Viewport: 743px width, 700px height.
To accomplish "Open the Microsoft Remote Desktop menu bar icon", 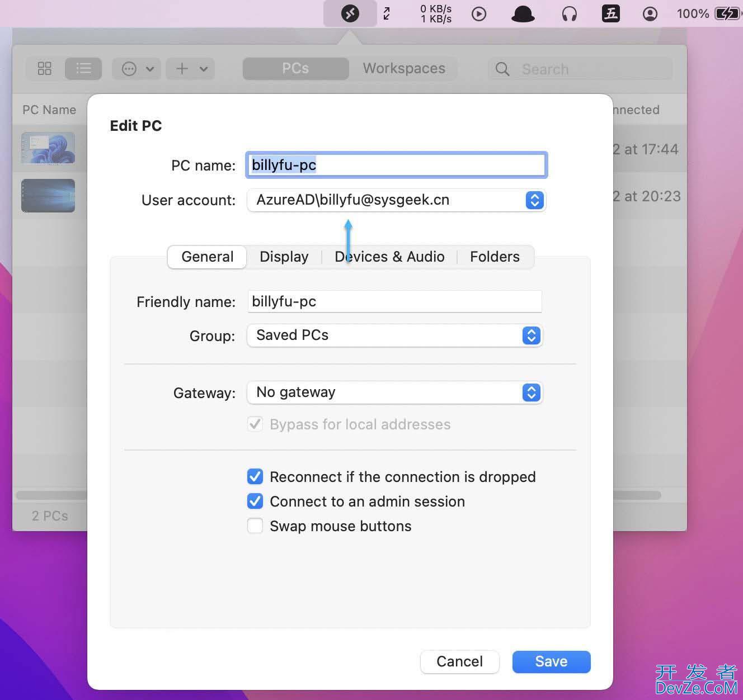I will (x=350, y=13).
